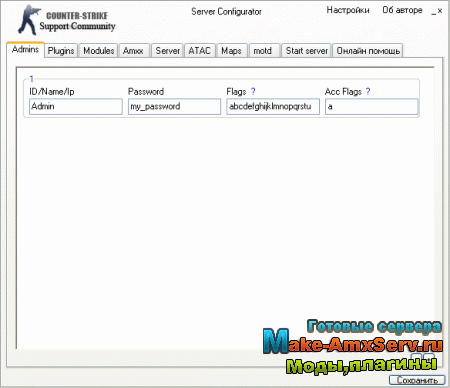Select the Amxx tab
This screenshot has height=388, width=450.
tap(133, 51)
